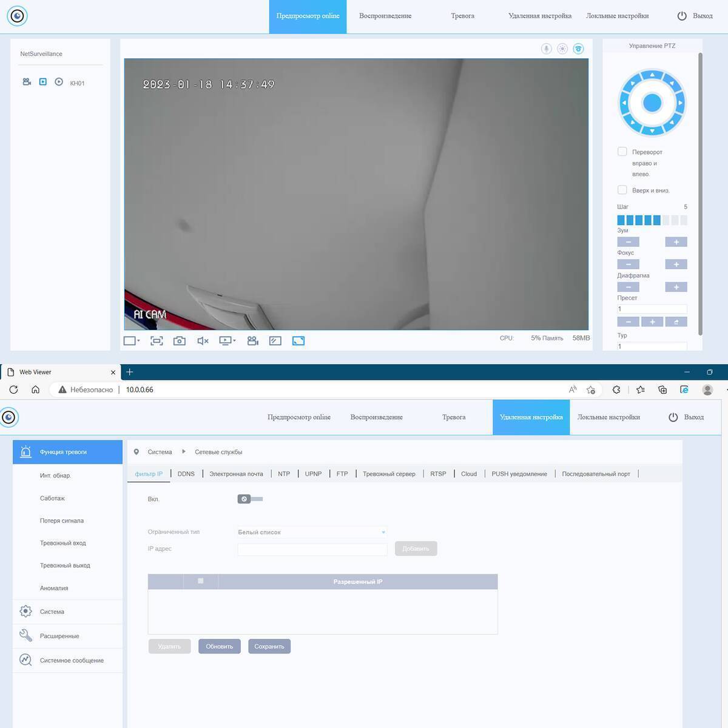The width and height of the screenshot is (728, 728).
Task: Open the window layout dropdown below video
Action: (x=132, y=341)
